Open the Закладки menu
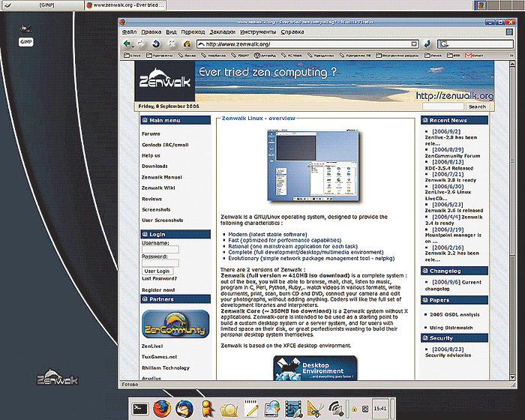Screen dimensions: 525x420 222,31
